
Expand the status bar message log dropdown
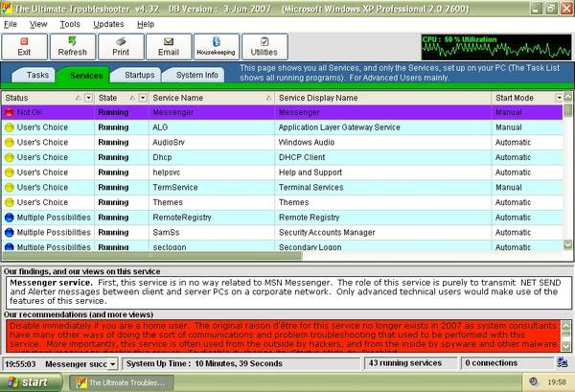[x=112, y=364]
